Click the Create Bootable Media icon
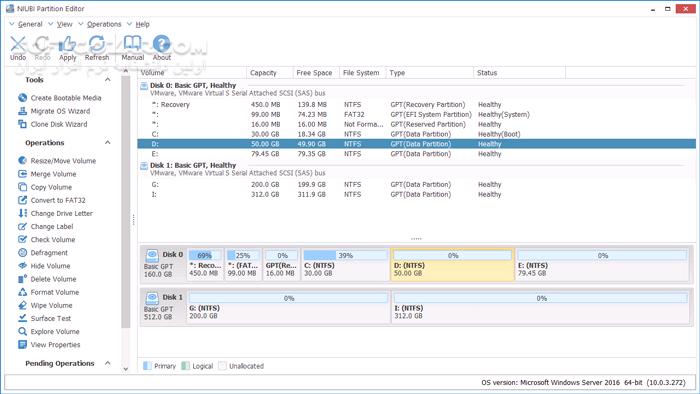The width and height of the screenshot is (700, 394). pyautogui.click(x=22, y=98)
